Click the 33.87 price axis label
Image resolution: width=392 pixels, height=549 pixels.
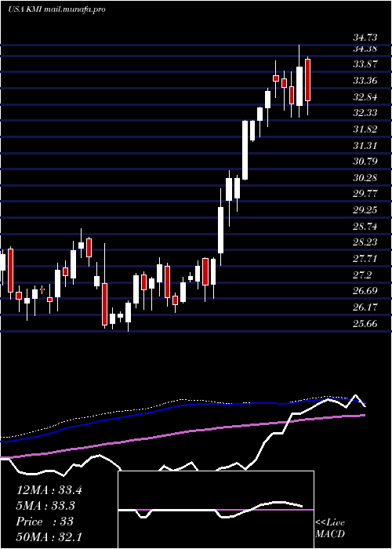(365, 64)
